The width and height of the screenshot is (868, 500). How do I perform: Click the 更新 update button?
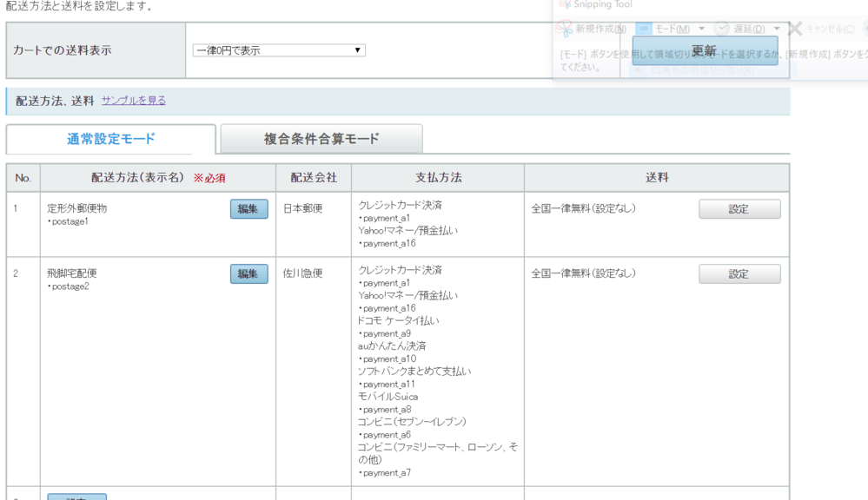pyautogui.click(x=705, y=51)
